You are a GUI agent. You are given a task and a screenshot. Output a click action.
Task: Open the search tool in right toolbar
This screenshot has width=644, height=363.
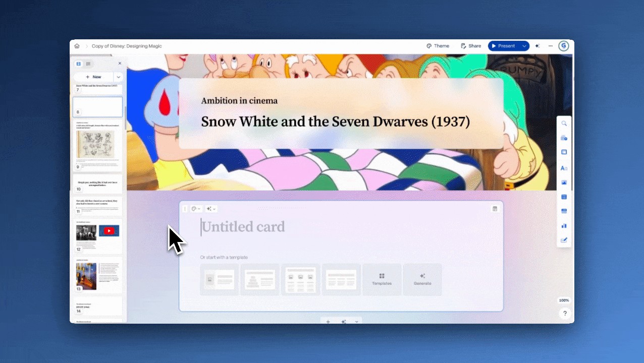[564, 124]
